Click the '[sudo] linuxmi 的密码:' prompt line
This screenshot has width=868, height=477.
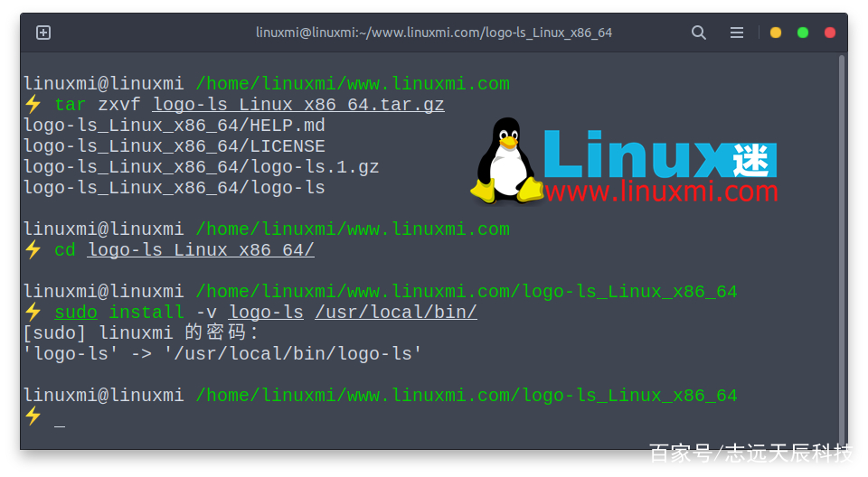pyautogui.click(x=141, y=333)
